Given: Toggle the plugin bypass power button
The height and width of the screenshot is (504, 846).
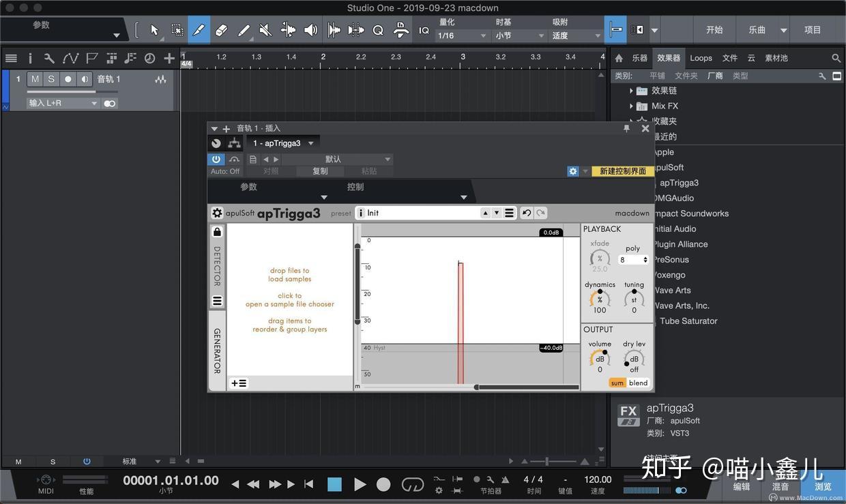Looking at the screenshot, I should point(216,159).
